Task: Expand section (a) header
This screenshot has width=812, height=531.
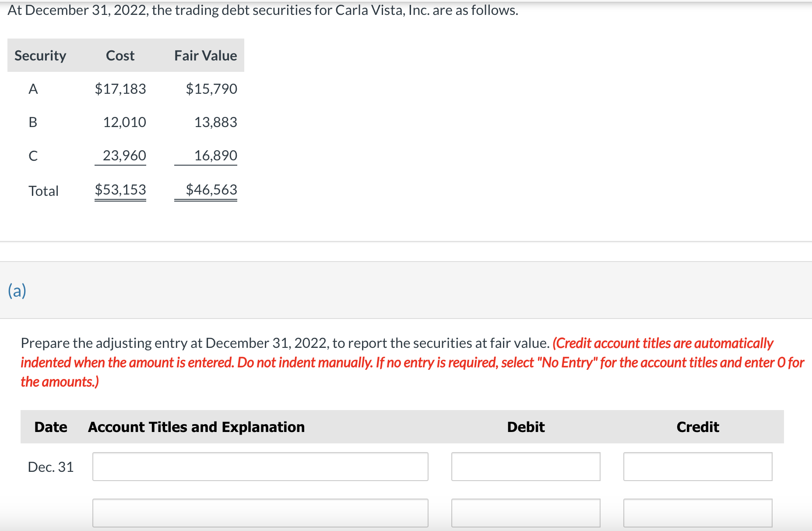Action: (x=17, y=290)
